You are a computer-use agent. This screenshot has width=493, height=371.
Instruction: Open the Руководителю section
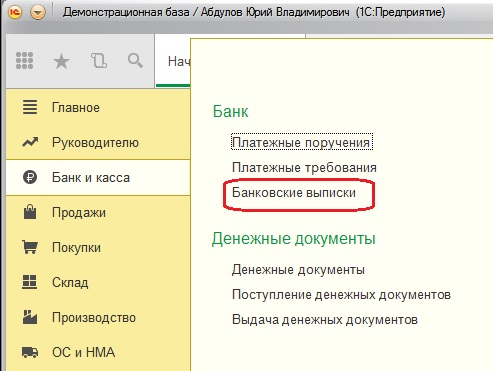pyautogui.click(x=98, y=142)
